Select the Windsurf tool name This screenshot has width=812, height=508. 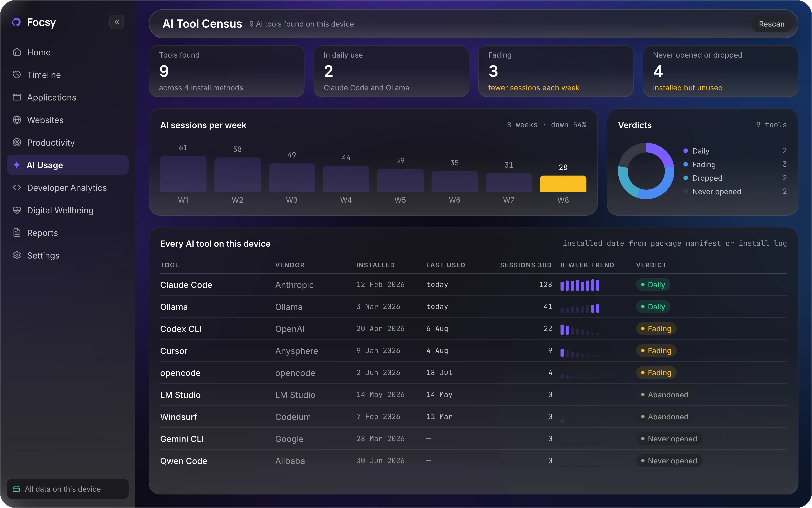coord(179,417)
